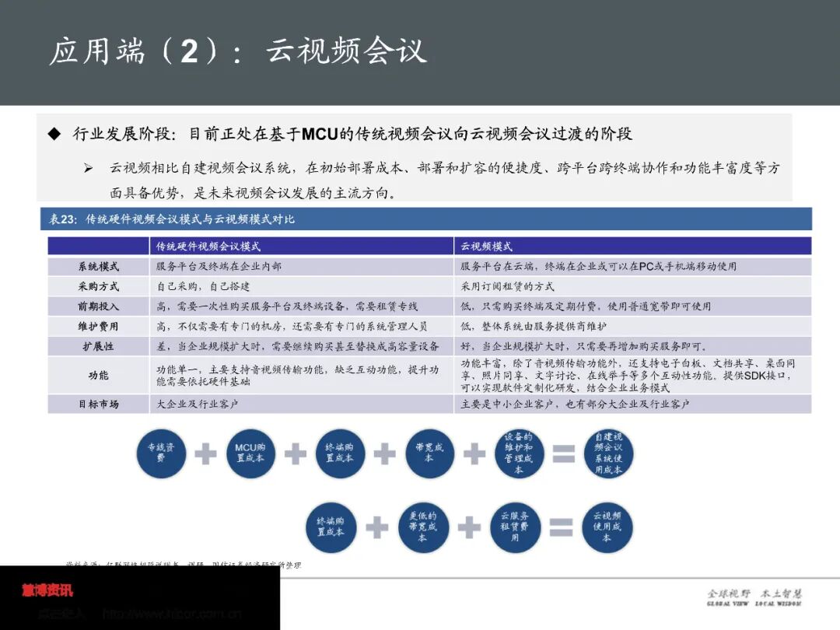Click the 更低的带宽成本 circle
This screenshot has width=840, height=630.
pos(422,527)
